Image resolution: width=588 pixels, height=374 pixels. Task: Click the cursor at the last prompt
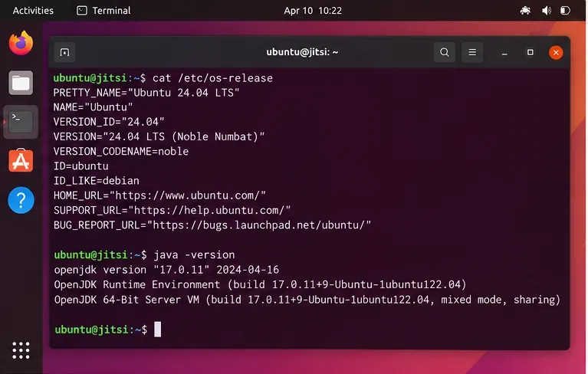point(157,330)
